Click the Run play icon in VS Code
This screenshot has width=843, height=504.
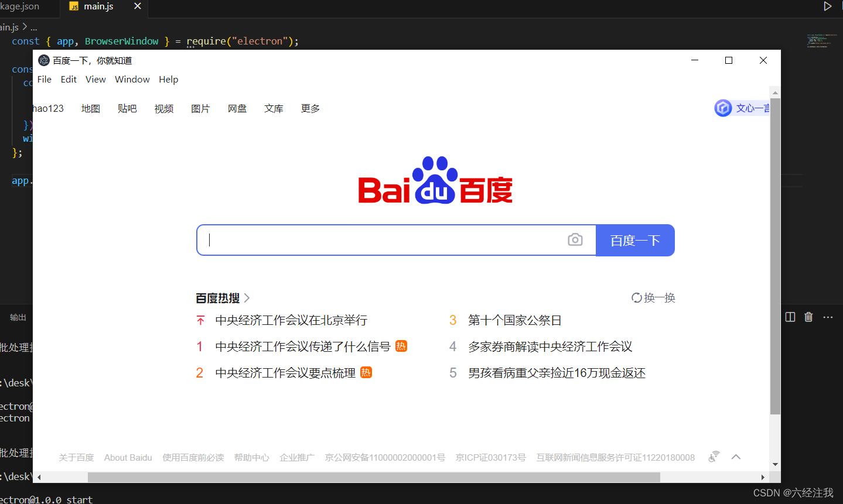click(828, 6)
